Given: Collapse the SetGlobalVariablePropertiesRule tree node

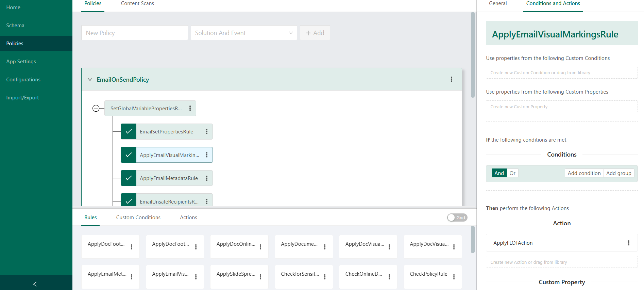Looking at the screenshot, I should pos(96,109).
